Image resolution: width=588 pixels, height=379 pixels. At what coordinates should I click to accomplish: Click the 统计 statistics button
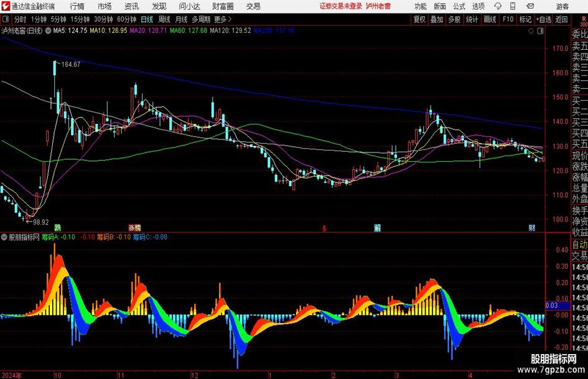[x=472, y=19]
